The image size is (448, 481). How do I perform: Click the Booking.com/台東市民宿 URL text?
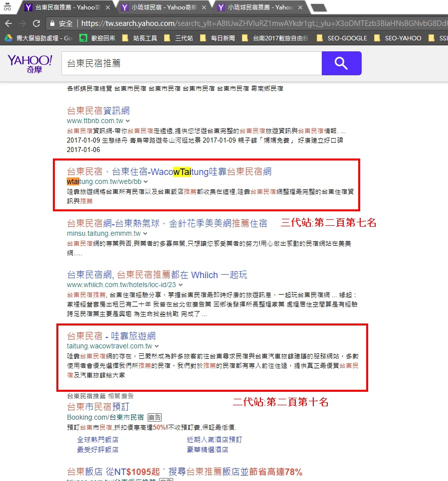point(105,418)
